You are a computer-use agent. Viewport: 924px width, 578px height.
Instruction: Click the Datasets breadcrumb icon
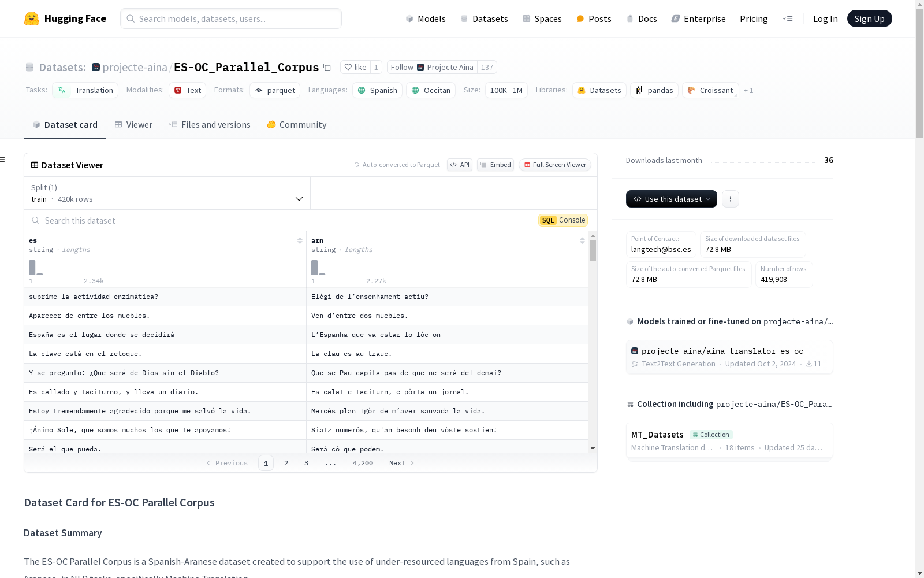[29, 68]
